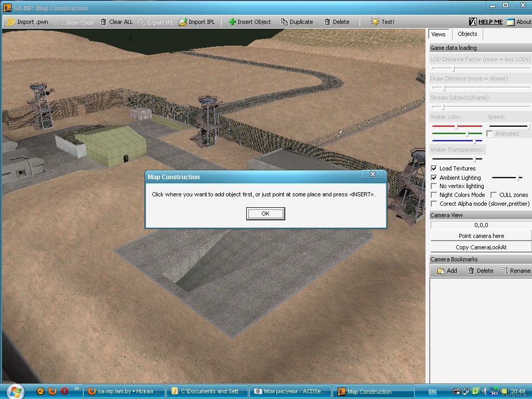The width and height of the screenshot is (532, 399).
Task: Click the LOD Distance Factor slider
Action: point(480,69)
